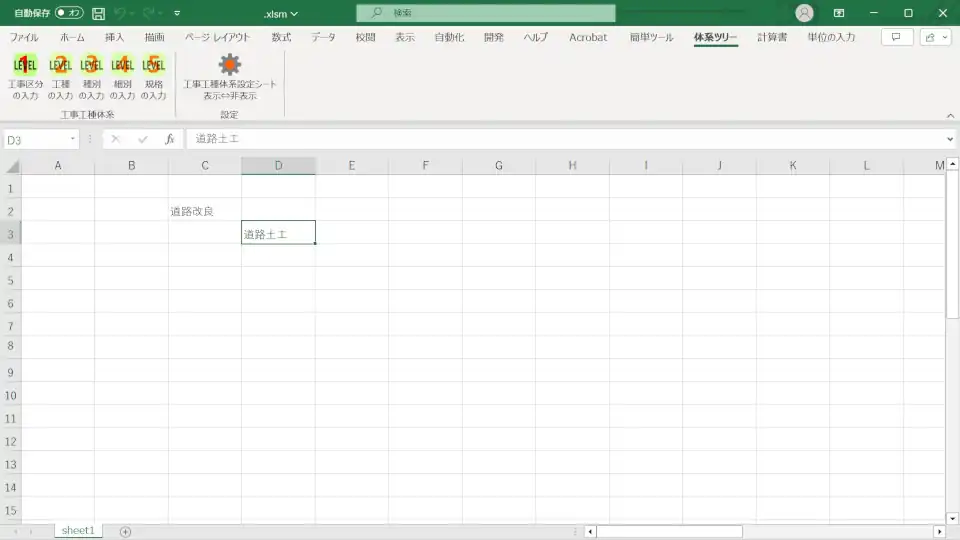The image size is (960, 540).
Task: Switch to the 数式 tab
Action: pos(281,37)
